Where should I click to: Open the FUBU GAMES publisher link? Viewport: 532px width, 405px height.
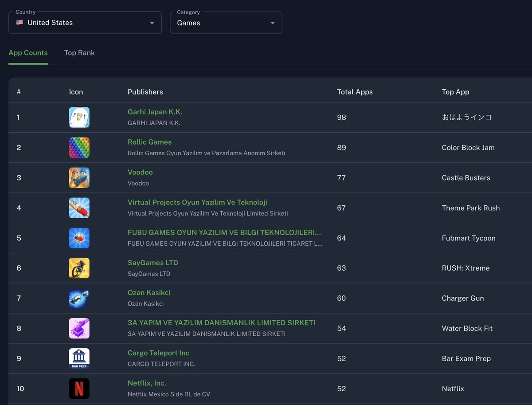224,232
